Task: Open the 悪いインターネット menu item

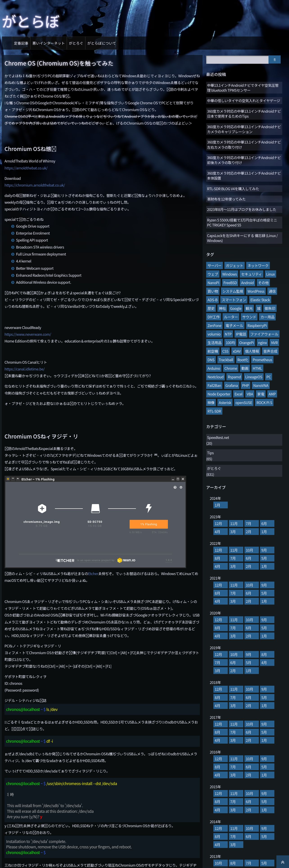Action: click(x=48, y=43)
